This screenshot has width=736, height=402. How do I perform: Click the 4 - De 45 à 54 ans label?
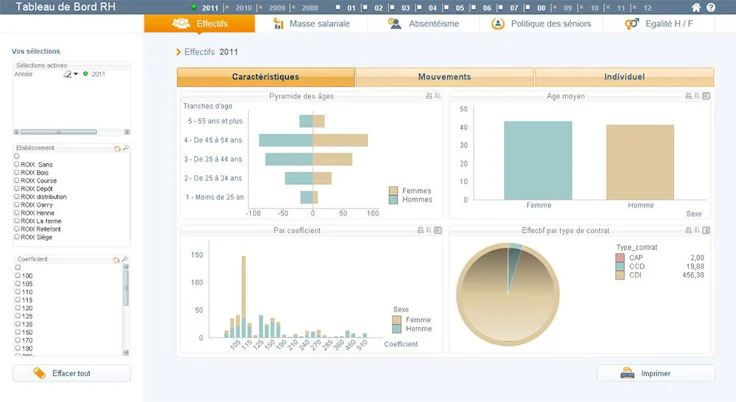coord(213,140)
